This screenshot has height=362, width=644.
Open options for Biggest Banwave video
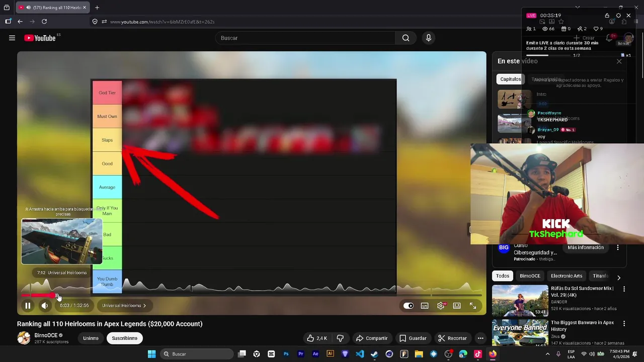624,323
